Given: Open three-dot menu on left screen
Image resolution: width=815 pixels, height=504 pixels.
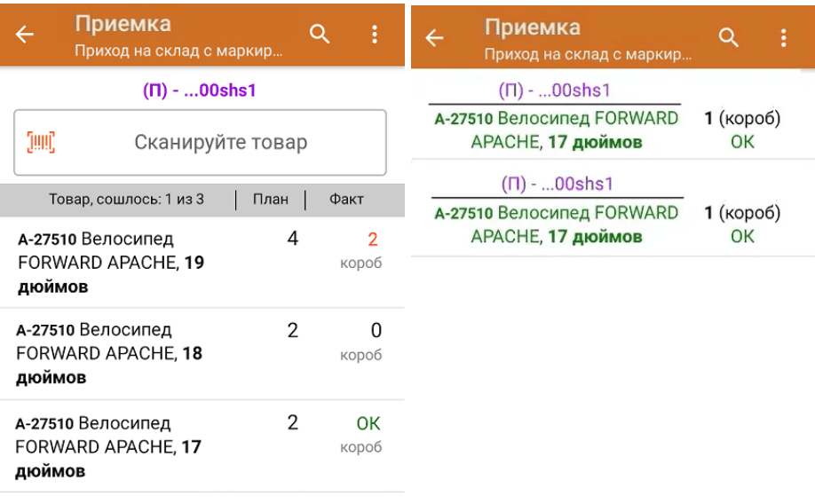Looking at the screenshot, I should (375, 35).
